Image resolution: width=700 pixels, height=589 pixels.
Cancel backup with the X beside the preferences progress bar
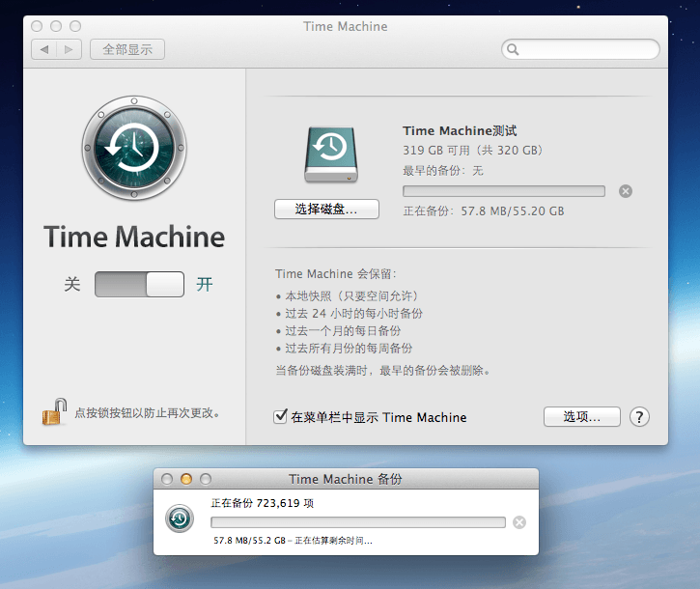click(x=626, y=191)
